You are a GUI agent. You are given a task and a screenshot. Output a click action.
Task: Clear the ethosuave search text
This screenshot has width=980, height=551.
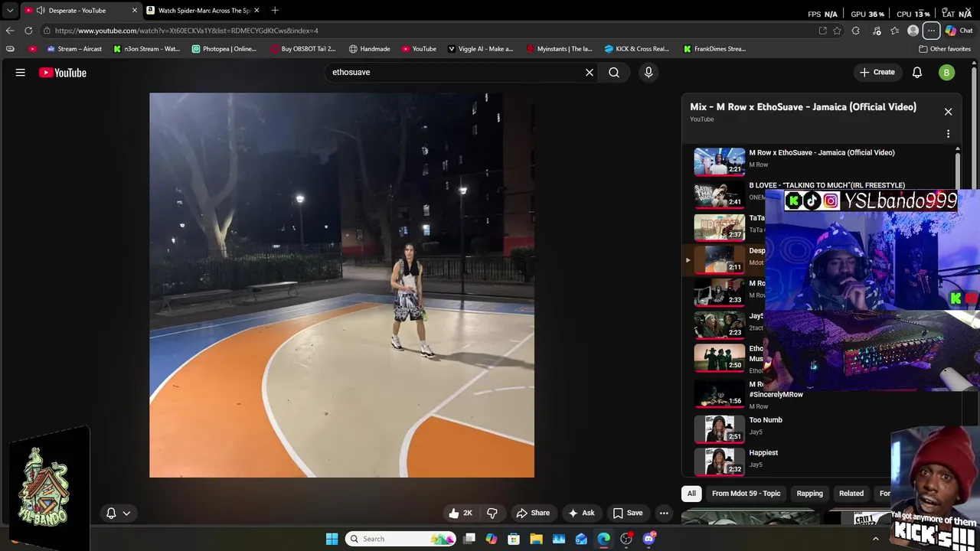click(x=590, y=72)
